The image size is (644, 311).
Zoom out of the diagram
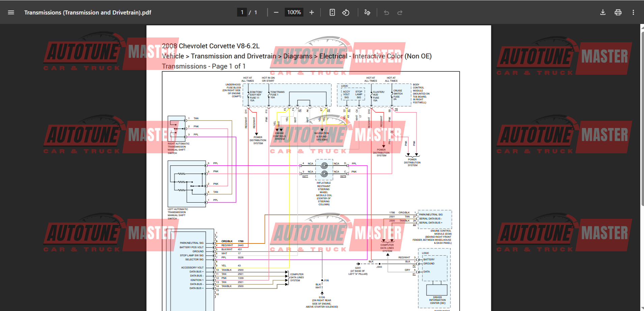point(276,12)
